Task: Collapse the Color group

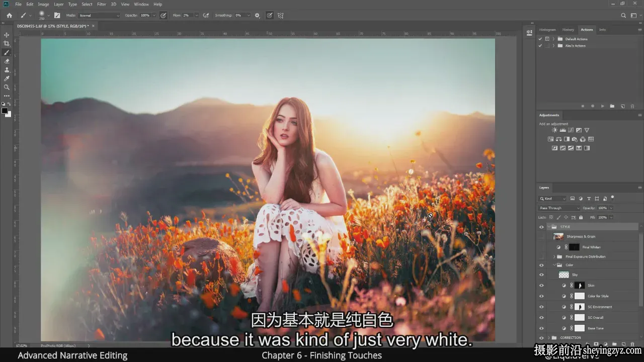Action: [554, 265]
